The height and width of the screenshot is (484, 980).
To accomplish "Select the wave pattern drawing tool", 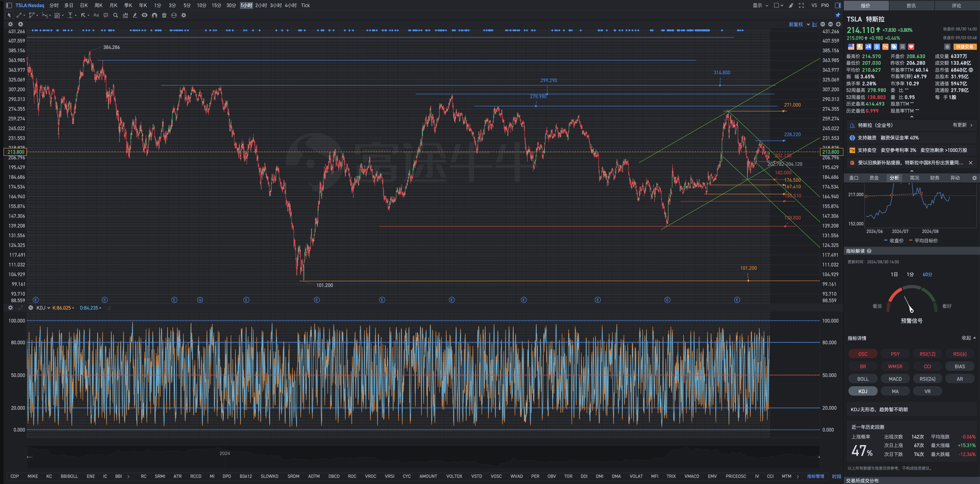I will [x=45, y=15].
